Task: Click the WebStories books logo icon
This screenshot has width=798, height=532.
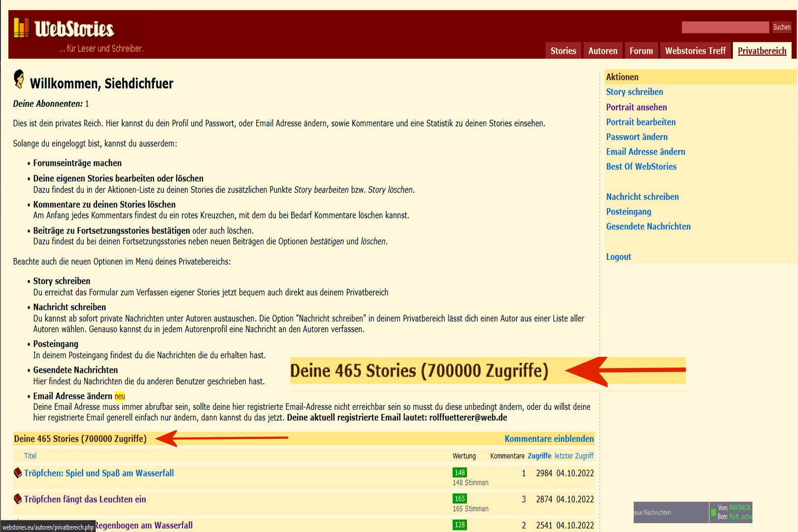Action: tap(22, 28)
